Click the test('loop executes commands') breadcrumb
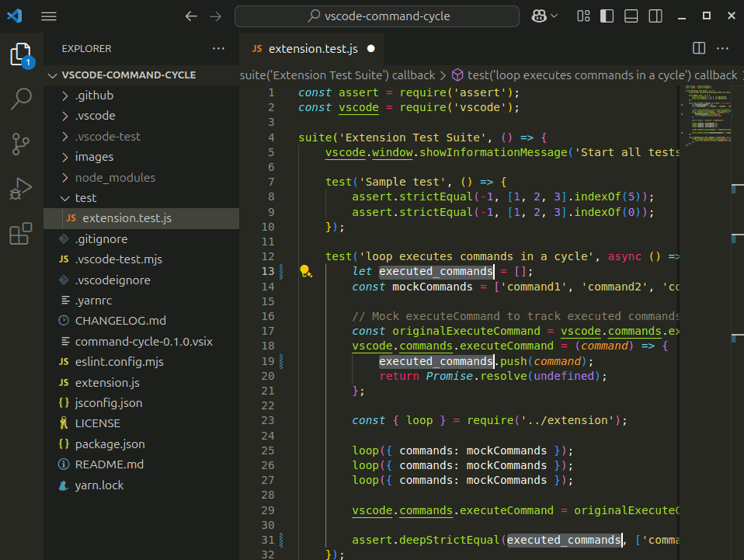The image size is (744, 560). 602,75
